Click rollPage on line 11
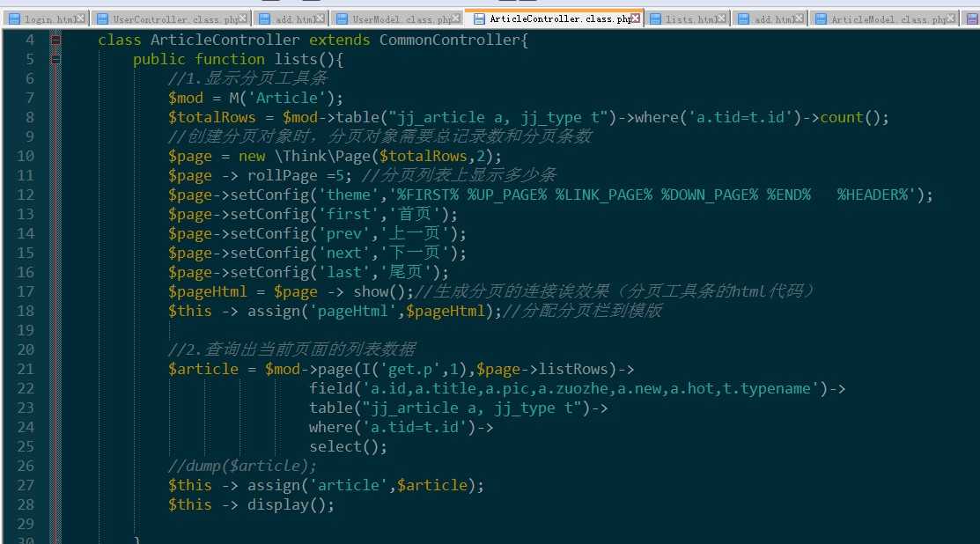Screen dimensions: 980x544 [282, 175]
